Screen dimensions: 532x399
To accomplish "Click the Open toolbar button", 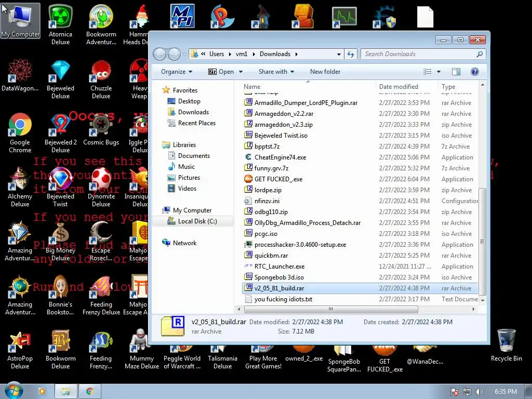I will [221, 72].
